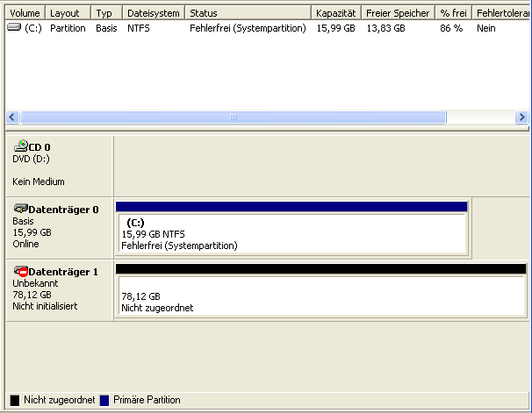This screenshot has height=413, width=532.
Task: Click the right scroll arrow
Action: click(521, 117)
